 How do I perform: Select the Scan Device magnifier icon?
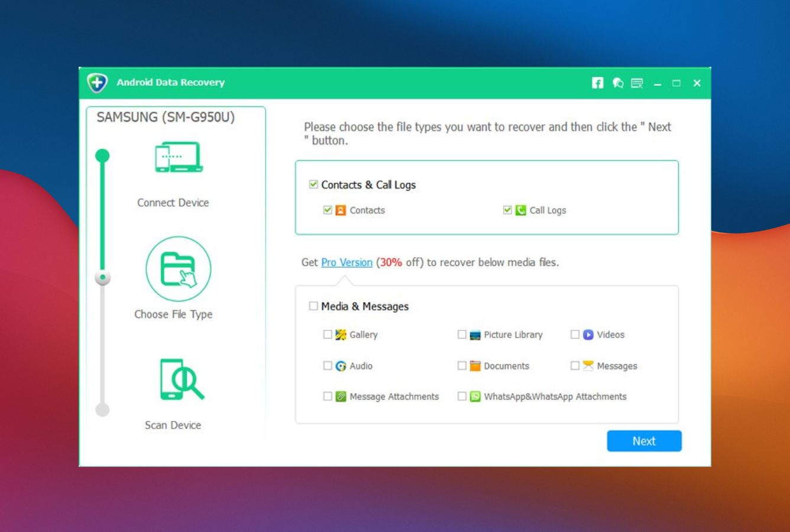(182, 380)
